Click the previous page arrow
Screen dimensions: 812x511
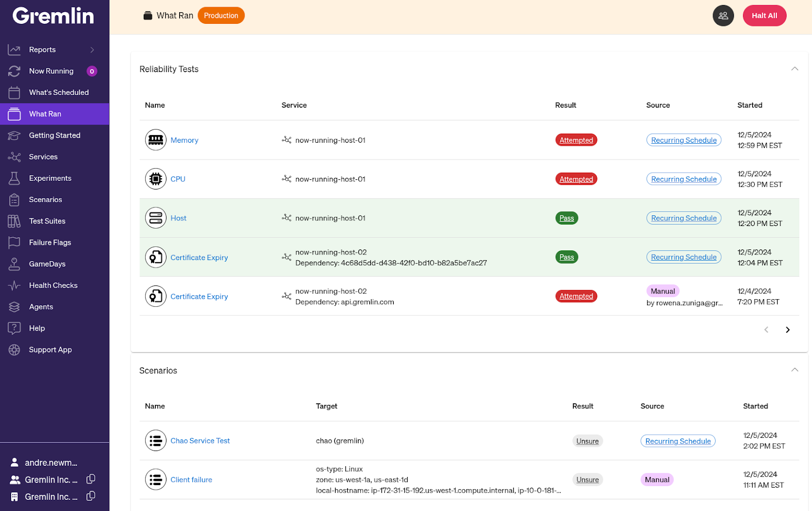pos(766,330)
